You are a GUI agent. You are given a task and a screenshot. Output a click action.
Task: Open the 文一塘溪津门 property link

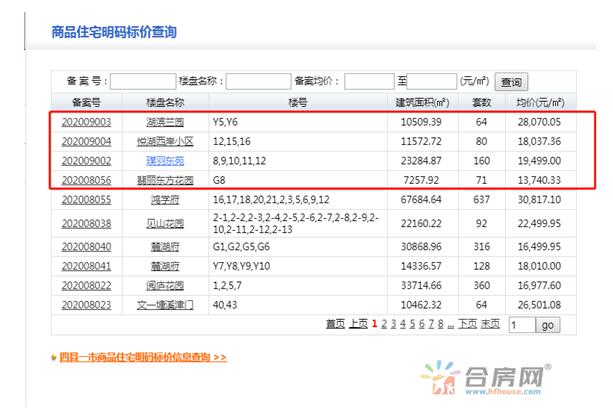click(x=165, y=305)
